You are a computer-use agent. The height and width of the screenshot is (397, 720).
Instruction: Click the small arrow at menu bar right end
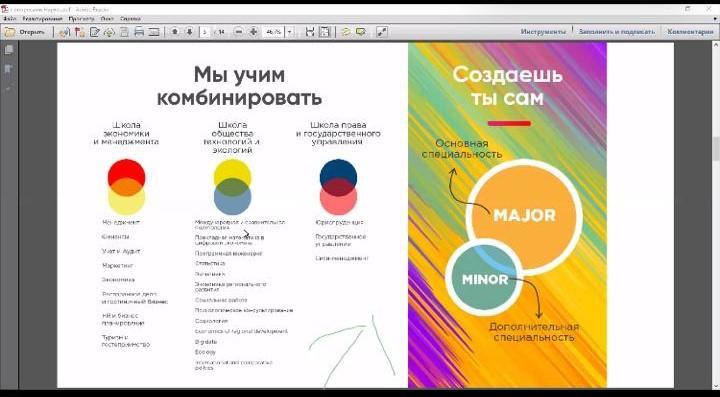[714, 19]
